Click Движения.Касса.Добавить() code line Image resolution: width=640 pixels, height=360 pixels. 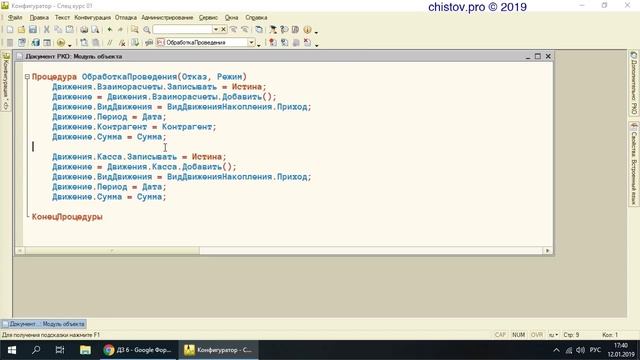point(144,167)
